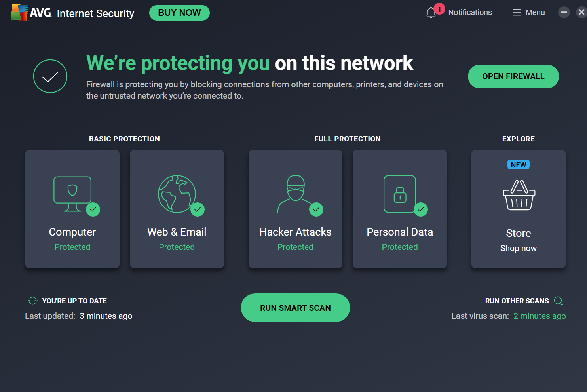Click the 'We're protecting you' headline
Screen dimensions: 587x392
(178, 63)
